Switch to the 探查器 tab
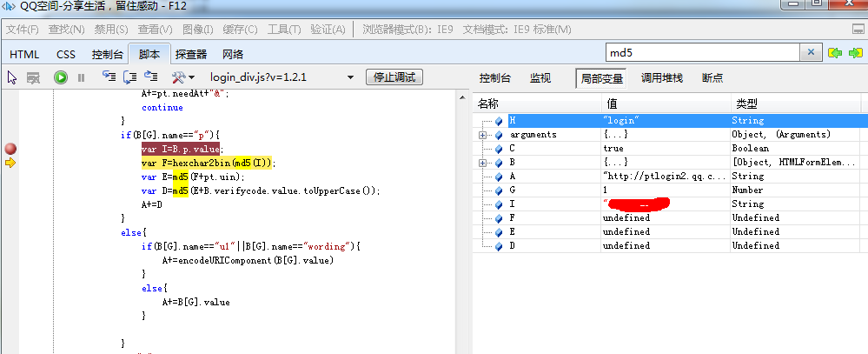This screenshot has width=868, height=354. [191, 54]
